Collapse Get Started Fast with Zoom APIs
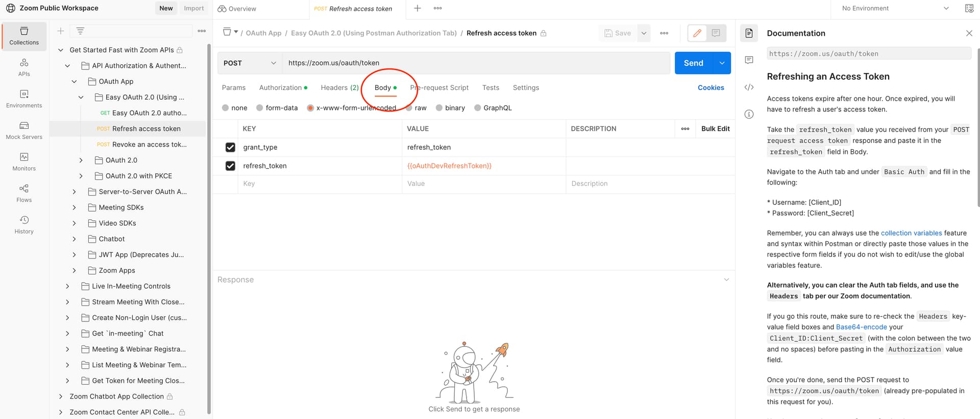Image resolution: width=980 pixels, height=419 pixels. [x=61, y=50]
